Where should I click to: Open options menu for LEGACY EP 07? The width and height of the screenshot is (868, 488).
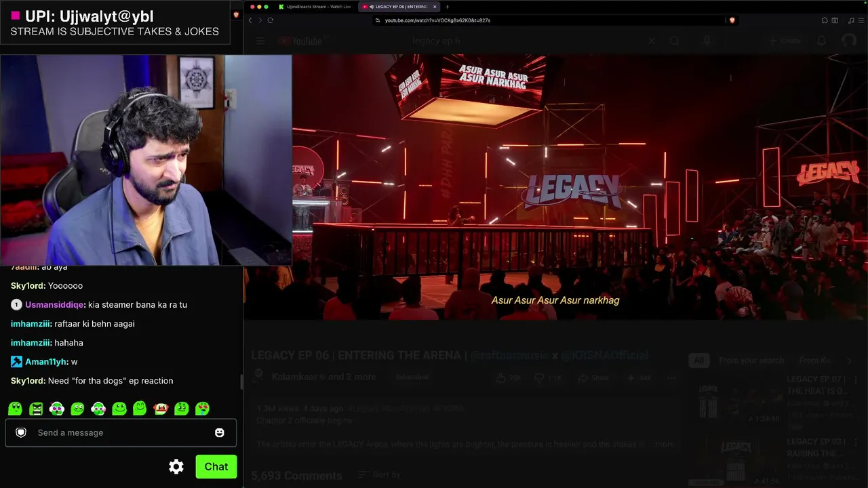(856, 381)
